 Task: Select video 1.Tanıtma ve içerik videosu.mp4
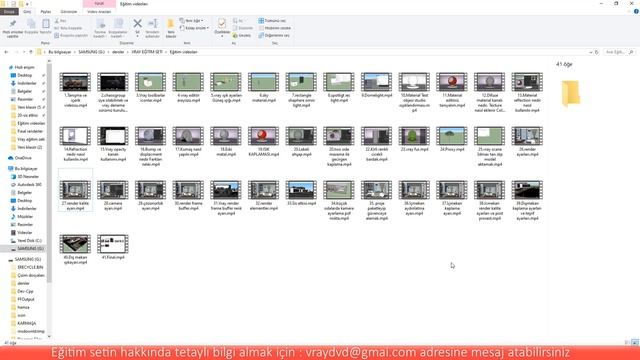[x=75, y=90]
